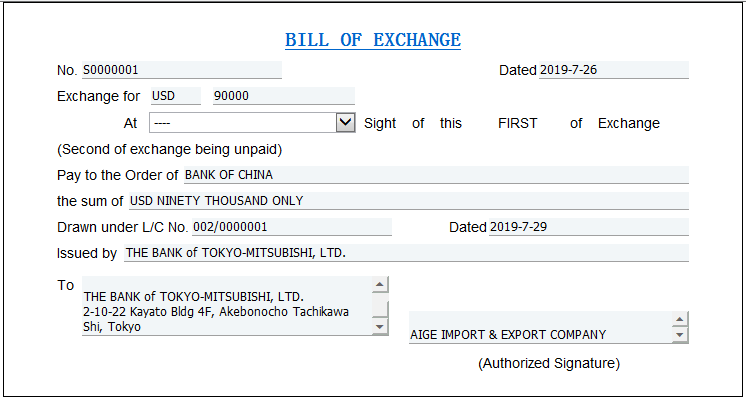Screen dimensions: 746x401
Task: Focus the 90000 amount field
Action: (x=283, y=96)
